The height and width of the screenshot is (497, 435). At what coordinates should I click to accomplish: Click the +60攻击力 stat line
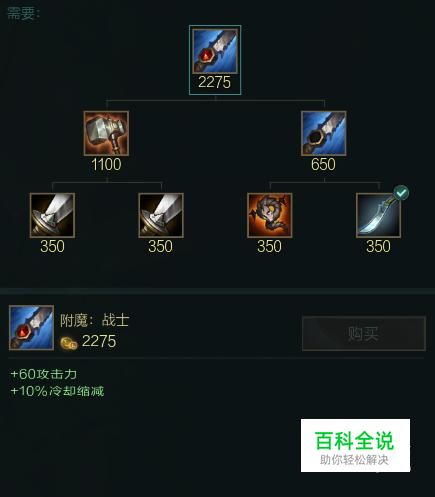point(44,374)
